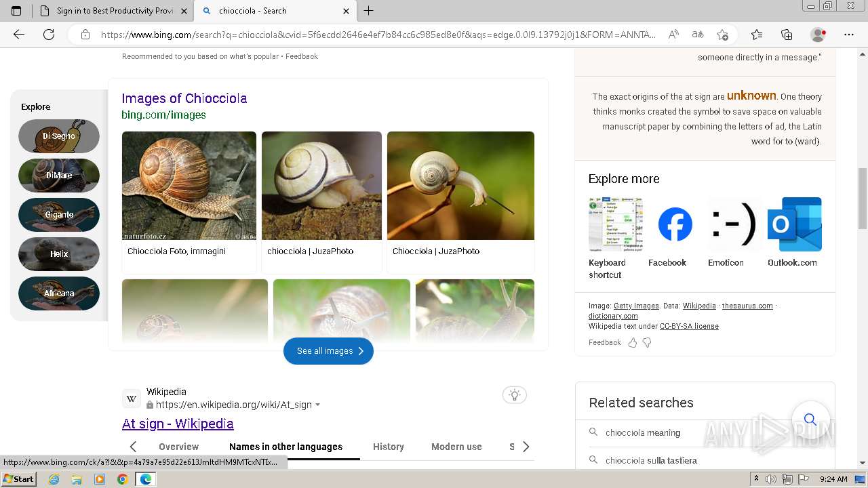Image resolution: width=868 pixels, height=488 pixels.
Task: Click the lightbulb insights icon
Action: coord(515,395)
